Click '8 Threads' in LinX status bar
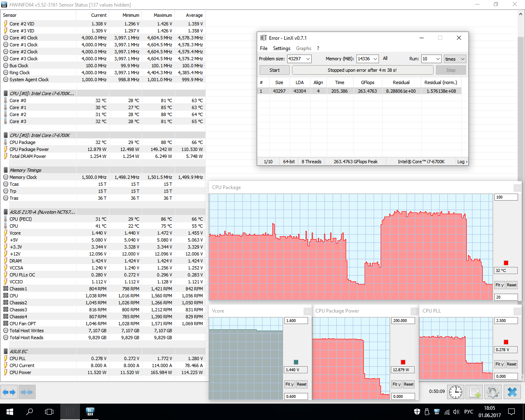The image size is (525, 420). coord(311,162)
